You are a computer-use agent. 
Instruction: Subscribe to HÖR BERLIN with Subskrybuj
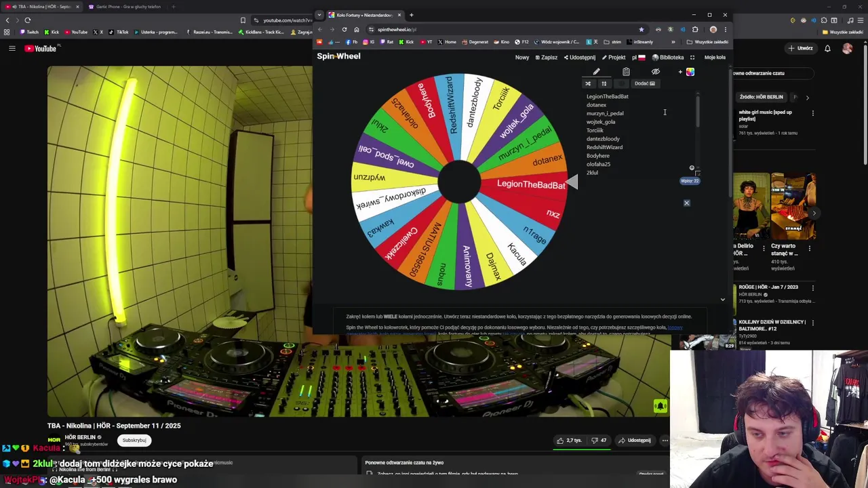point(134,440)
